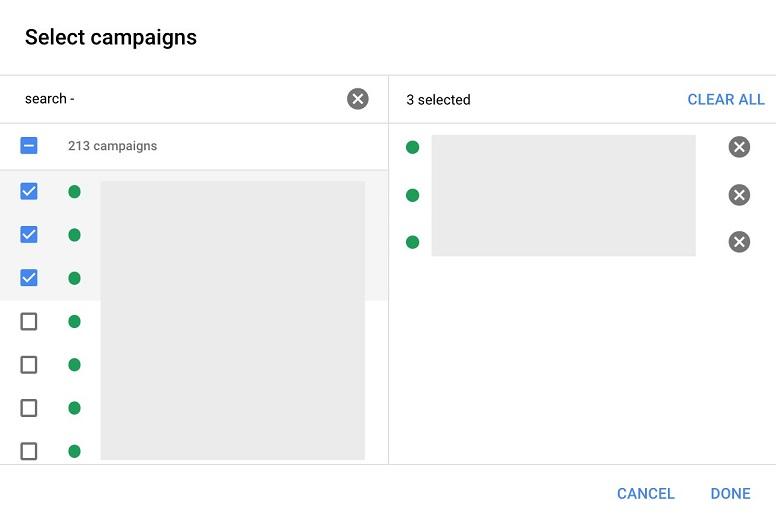The width and height of the screenshot is (776, 518).
Task: Confirm selection with DONE
Action: [730, 493]
